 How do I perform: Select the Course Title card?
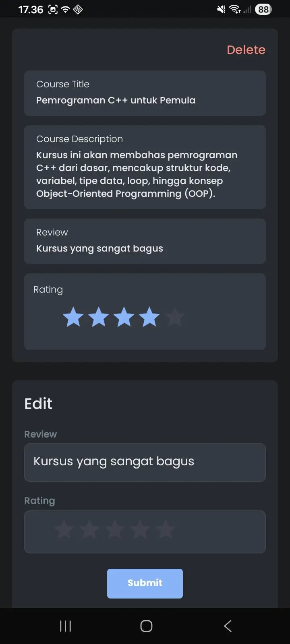tap(145, 93)
